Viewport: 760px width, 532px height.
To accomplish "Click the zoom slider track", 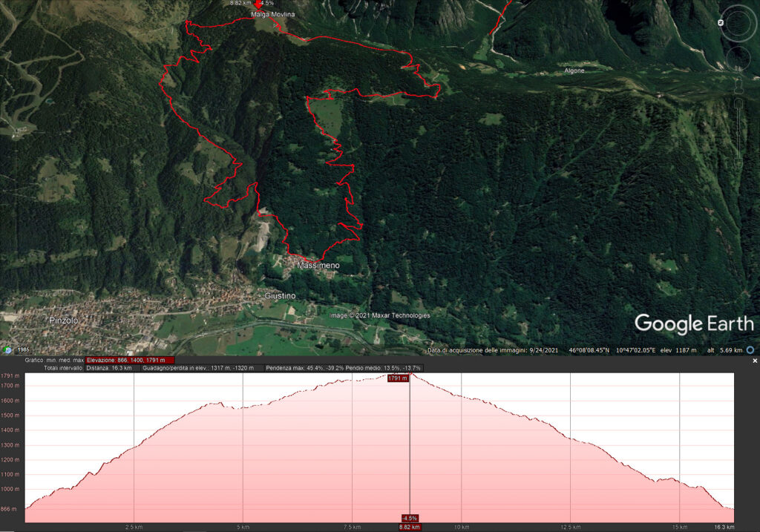I will point(738,134).
